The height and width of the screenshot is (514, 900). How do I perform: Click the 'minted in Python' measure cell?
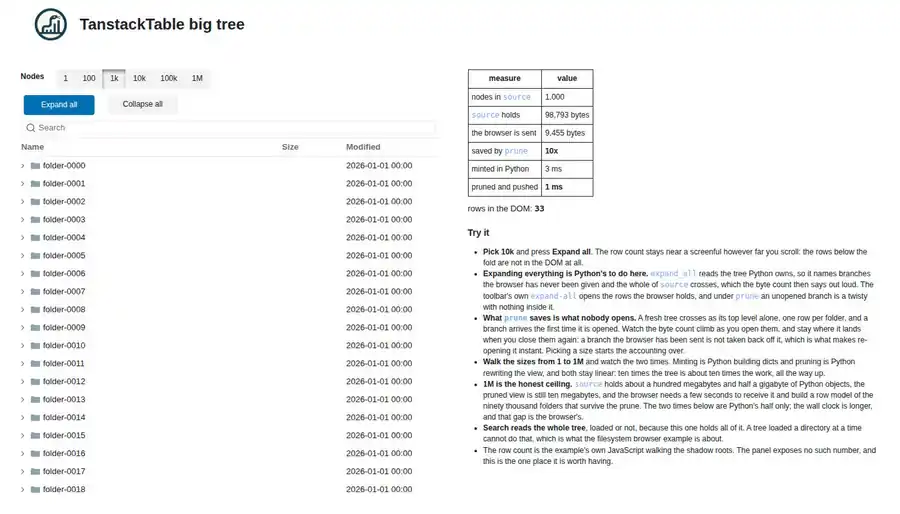(505, 169)
